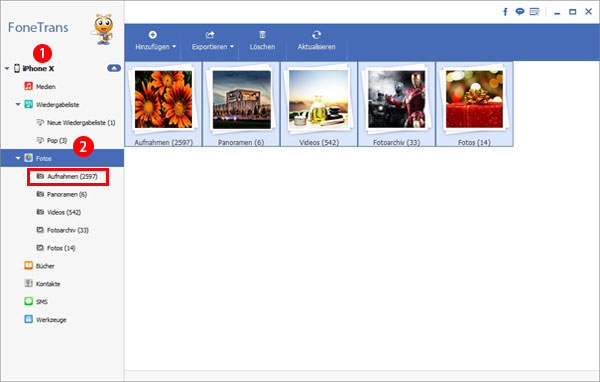The image size is (600, 382).
Task: Maximize the FoneTrans window
Action: tap(572, 12)
